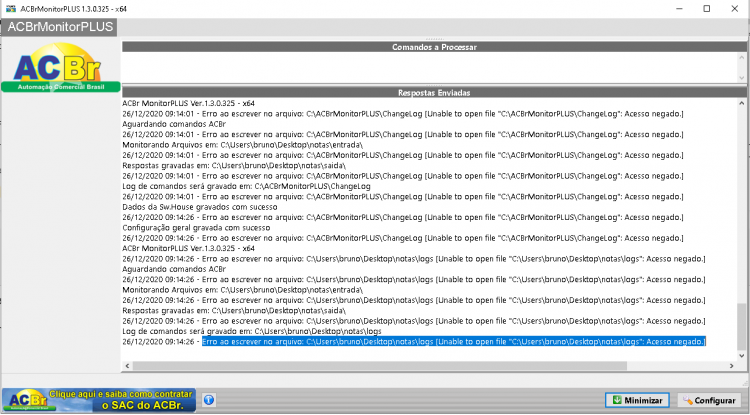The height and width of the screenshot is (415, 750).
Task: Select the ACBrMonitorPLUS header tab
Action: pos(60,27)
